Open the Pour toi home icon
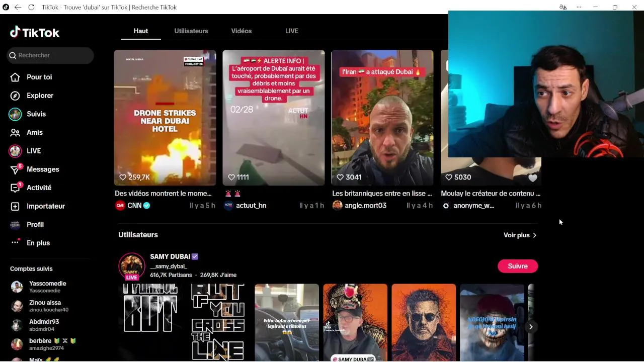Screen dimensions: 644x362 point(15,77)
